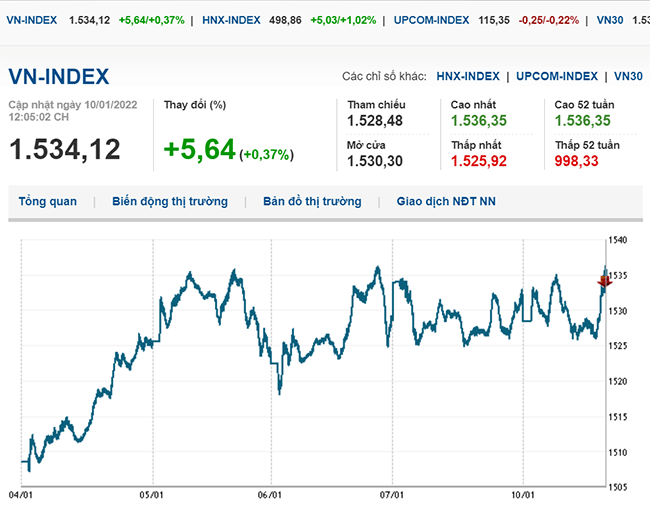Click the large index value 1.534,12
This screenshot has width=650, height=510.
point(65,150)
